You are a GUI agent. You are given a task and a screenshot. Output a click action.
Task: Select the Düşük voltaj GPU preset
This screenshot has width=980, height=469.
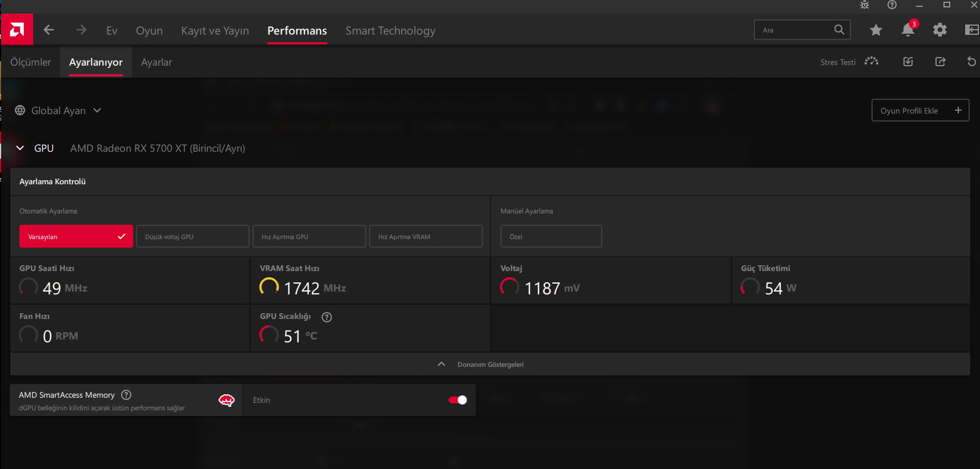192,236
